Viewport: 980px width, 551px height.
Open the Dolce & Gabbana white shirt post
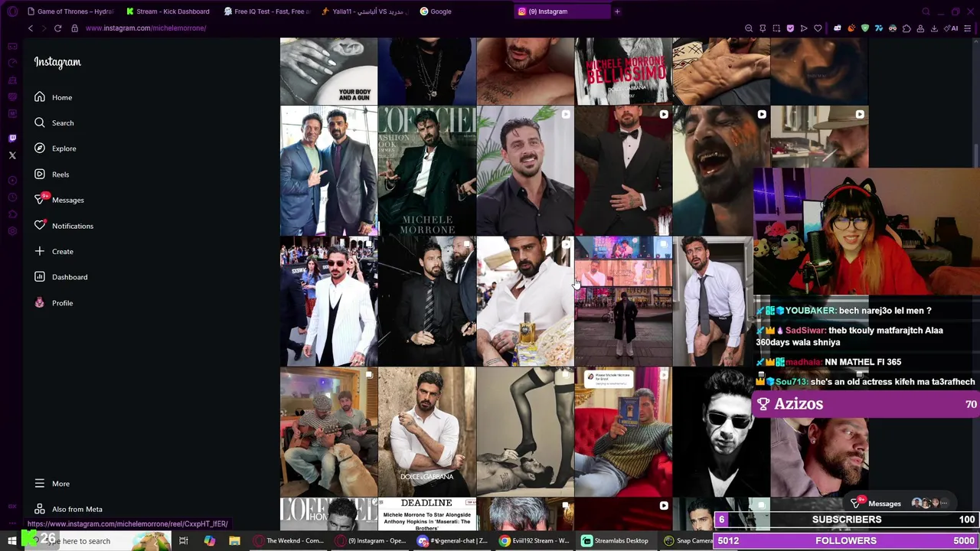[x=426, y=432]
